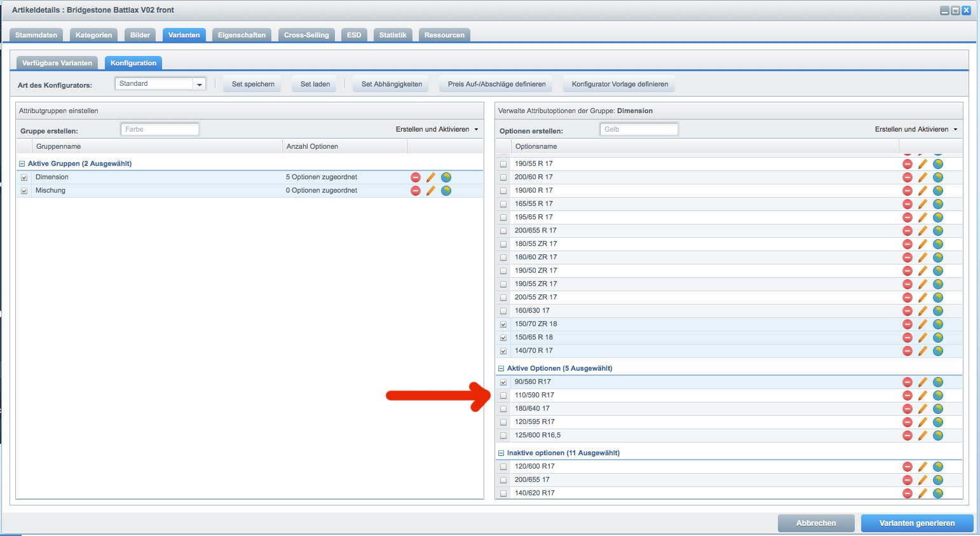The height and width of the screenshot is (536, 980).
Task: Translate option 140/70 R 17 via globe
Action: [x=938, y=351]
